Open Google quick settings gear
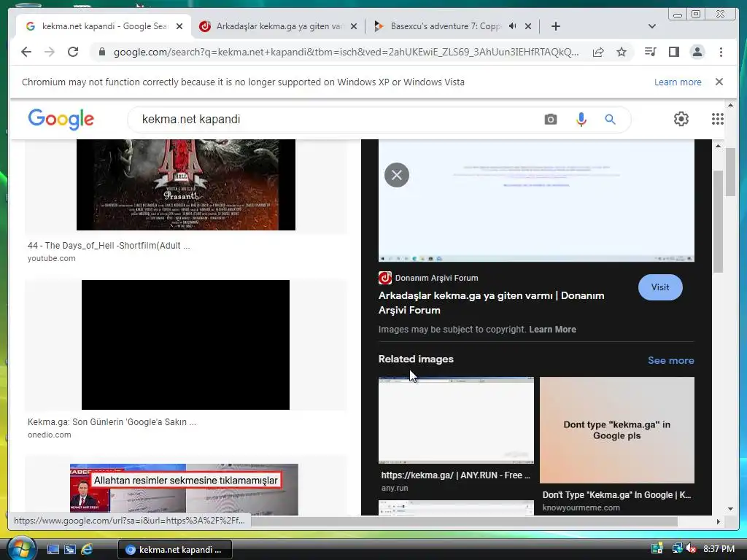Image resolution: width=747 pixels, height=560 pixels. point(681,119)
